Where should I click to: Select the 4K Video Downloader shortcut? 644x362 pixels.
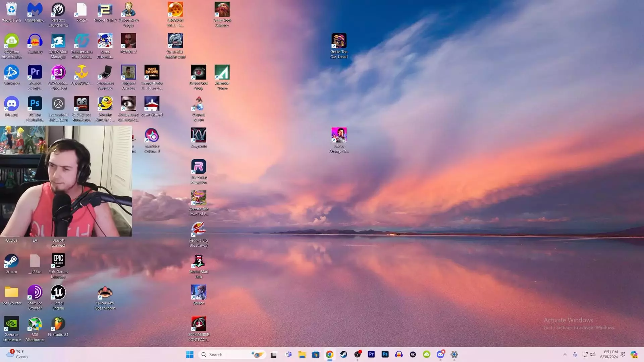coord(11,46)
